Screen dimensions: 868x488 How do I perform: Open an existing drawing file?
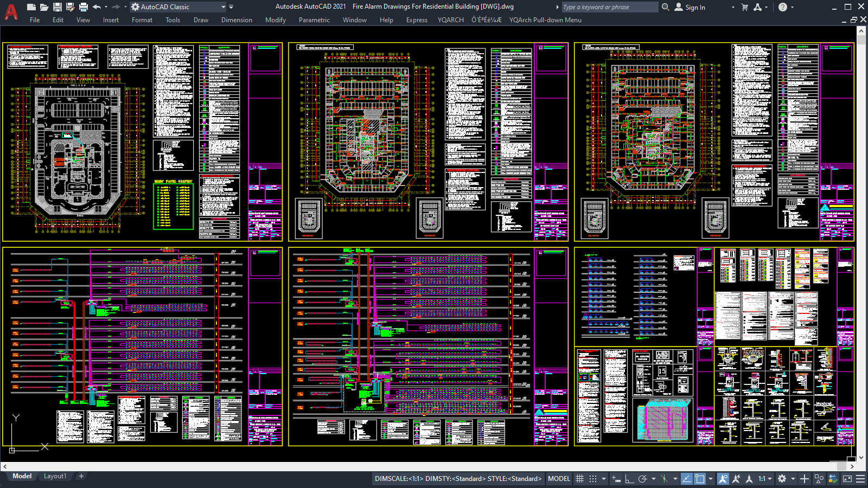coord(45,7)
